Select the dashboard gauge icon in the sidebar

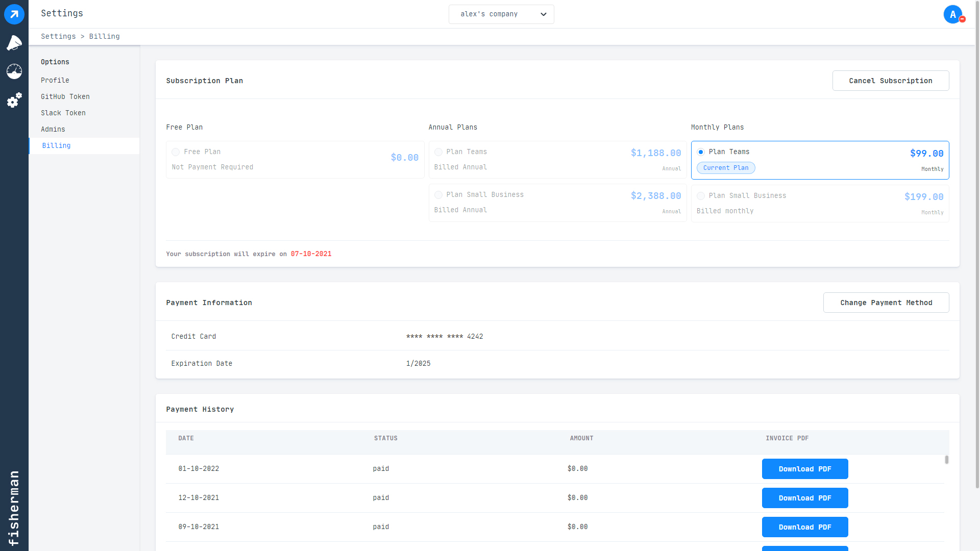[x=14, y=71]
